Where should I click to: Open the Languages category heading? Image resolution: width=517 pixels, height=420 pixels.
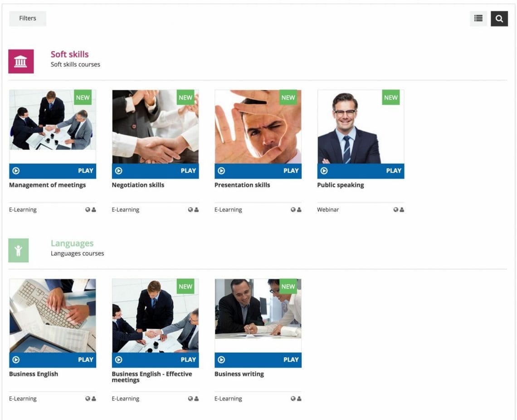pos(72,243)
